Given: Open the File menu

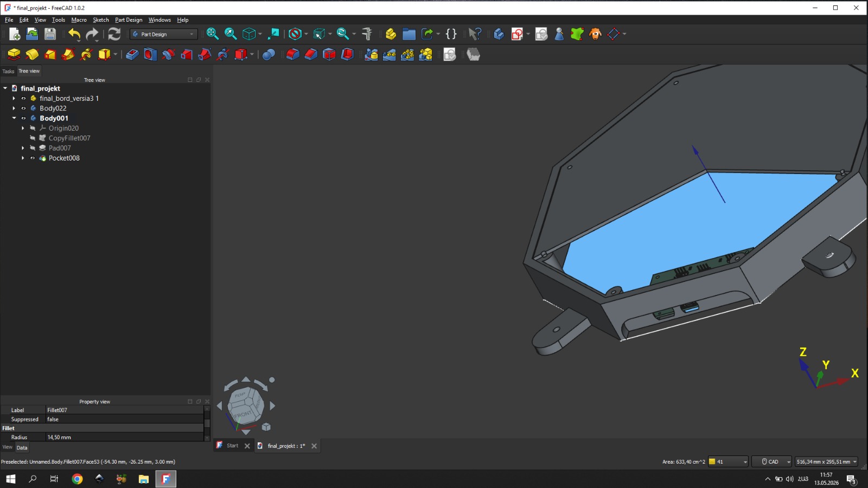Looking at the screenshot, I should point(9,20).
